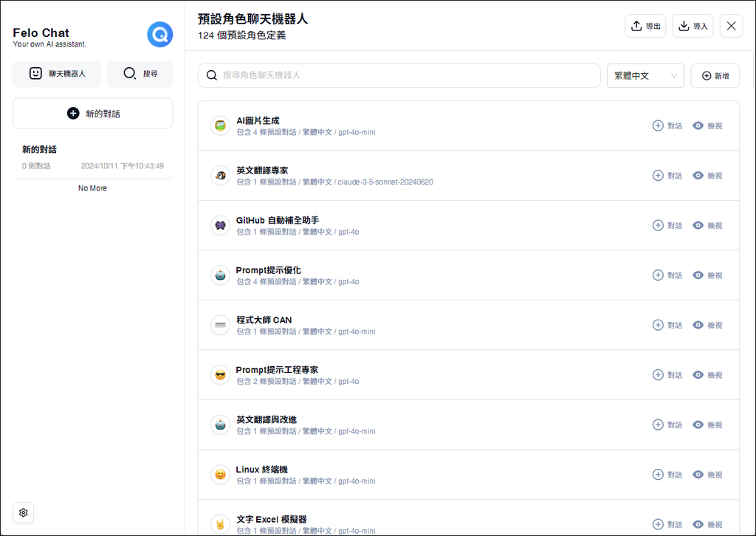View the AI圖片生成 role definition
Viewport: 756px width, 536px height.
(707, 126)
